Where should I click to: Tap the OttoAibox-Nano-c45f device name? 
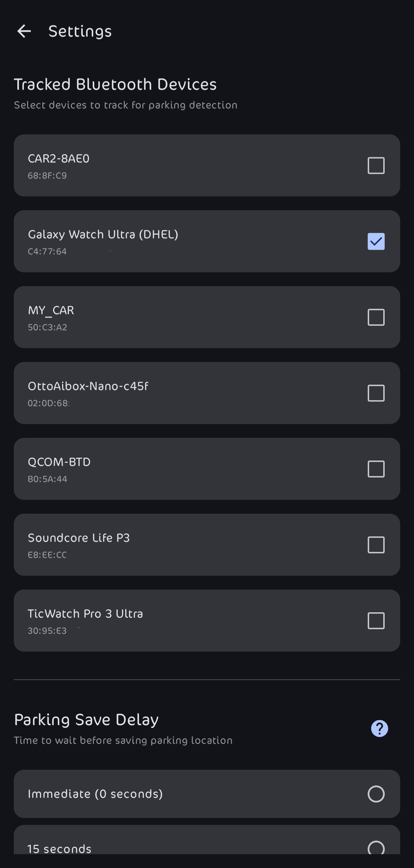[88, 386]
